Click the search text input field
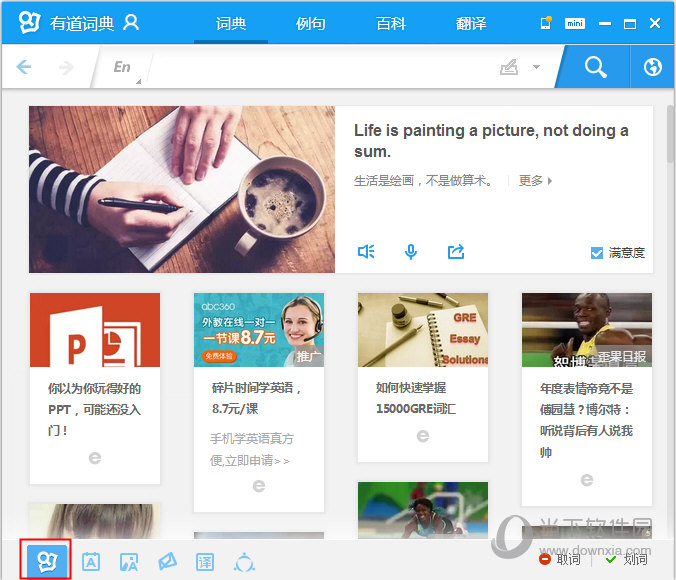Screen dimensions: 676x580 tap(320, 68)
